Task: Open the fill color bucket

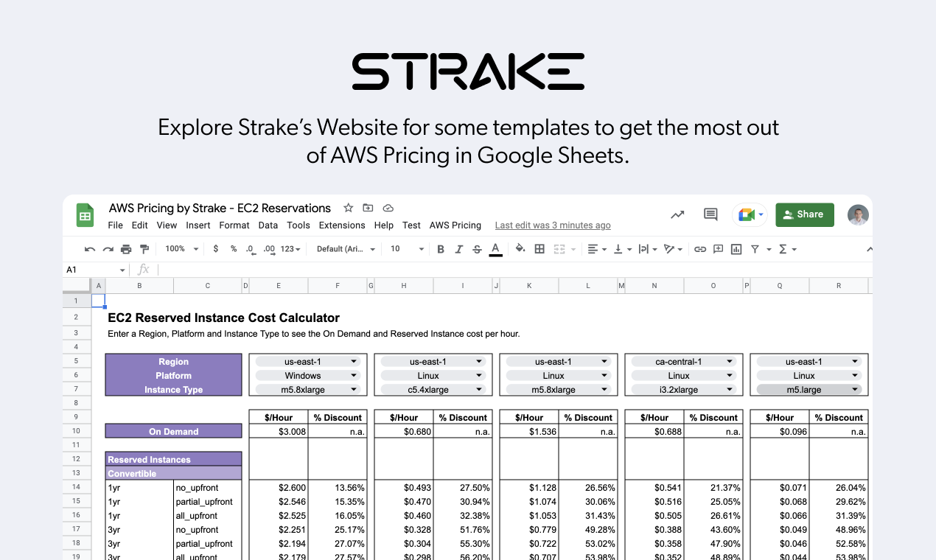Action: click(520, 249)
